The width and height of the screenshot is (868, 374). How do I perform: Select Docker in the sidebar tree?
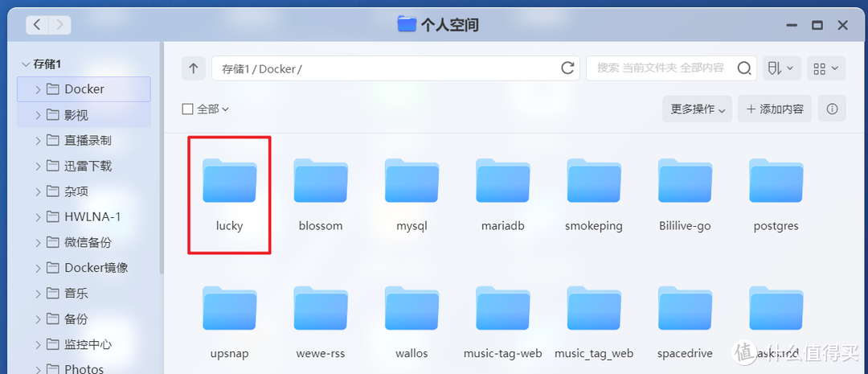coord(84,89)
